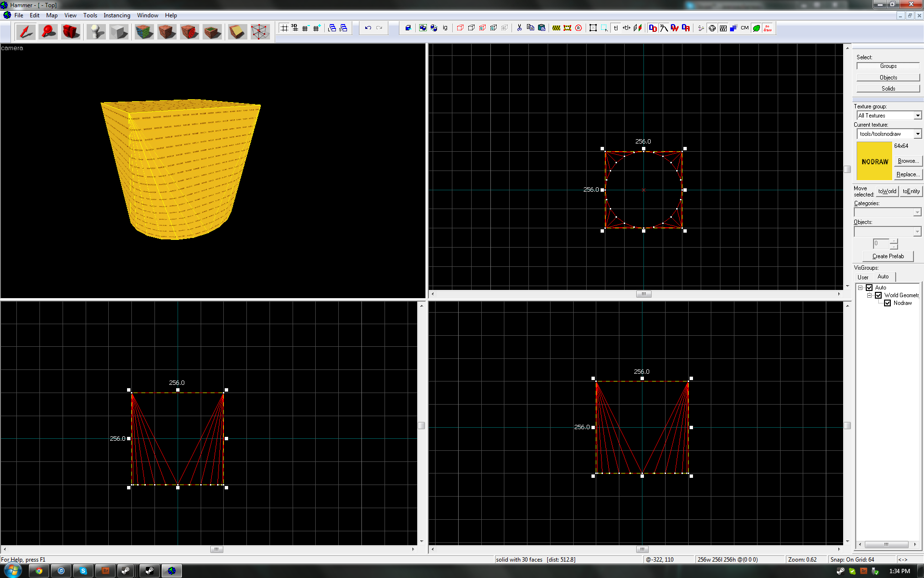Select the Block creation tool
Image resolution: width=924 pixels, height=578 pixels.
tap(119, 32)
